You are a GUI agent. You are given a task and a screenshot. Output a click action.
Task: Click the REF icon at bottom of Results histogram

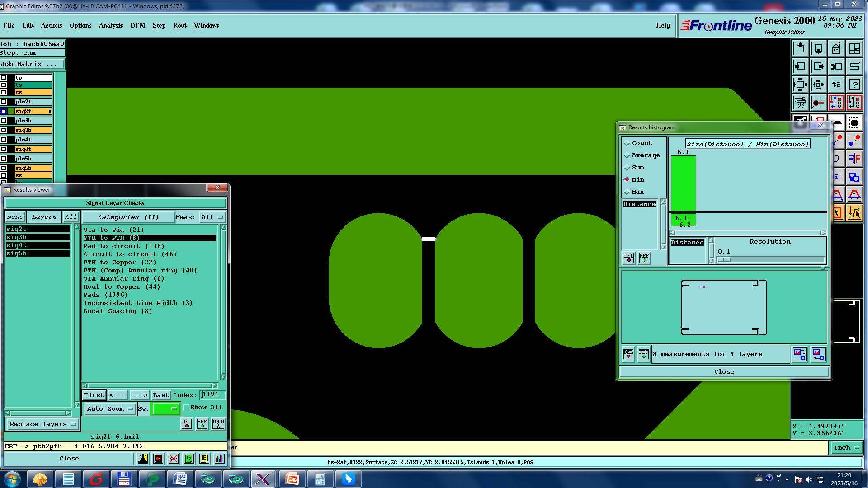click(x=644, y=354)
